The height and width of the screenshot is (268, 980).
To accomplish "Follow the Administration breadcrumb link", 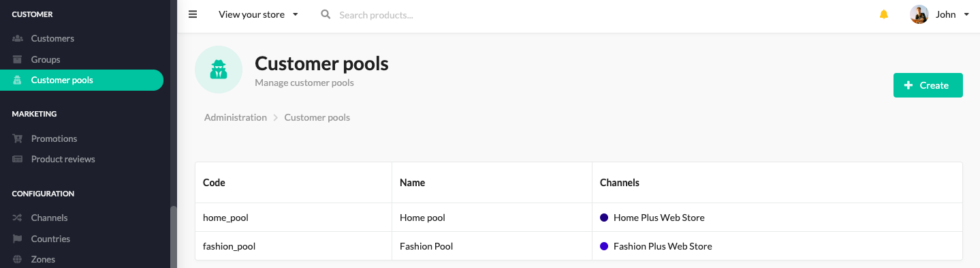I will [236, 117].
